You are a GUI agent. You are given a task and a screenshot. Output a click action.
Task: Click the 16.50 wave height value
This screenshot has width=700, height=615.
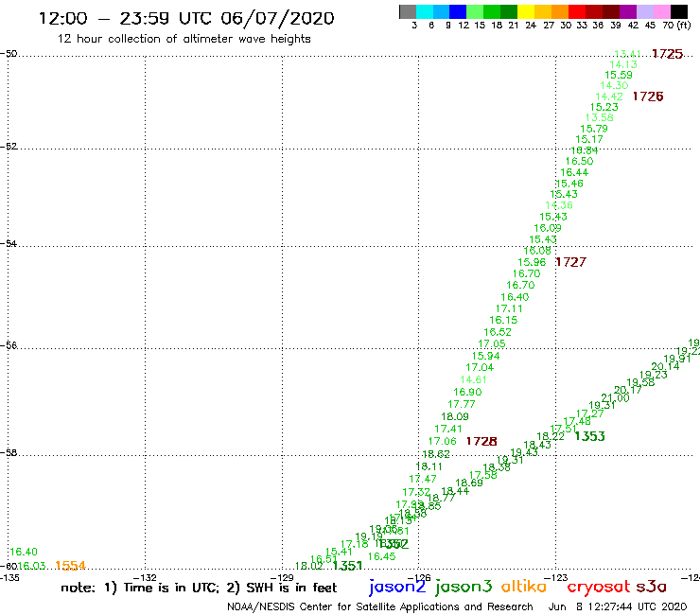click(580, 161)
